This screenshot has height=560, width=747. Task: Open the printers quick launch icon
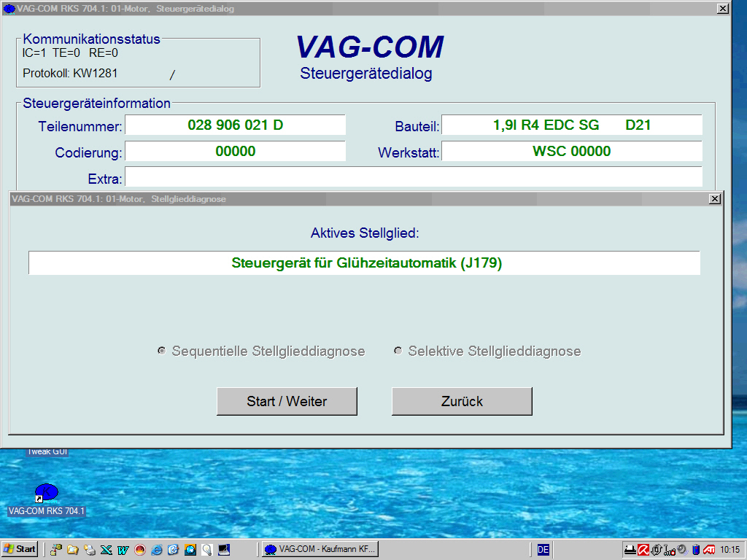click(x=90, y=550)
